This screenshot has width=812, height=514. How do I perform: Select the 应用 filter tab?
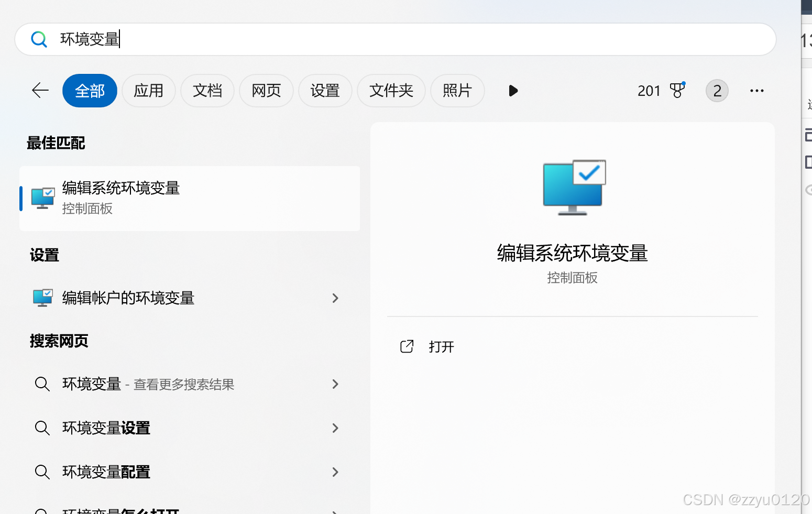pyautogui.click(x=149, y=91)
